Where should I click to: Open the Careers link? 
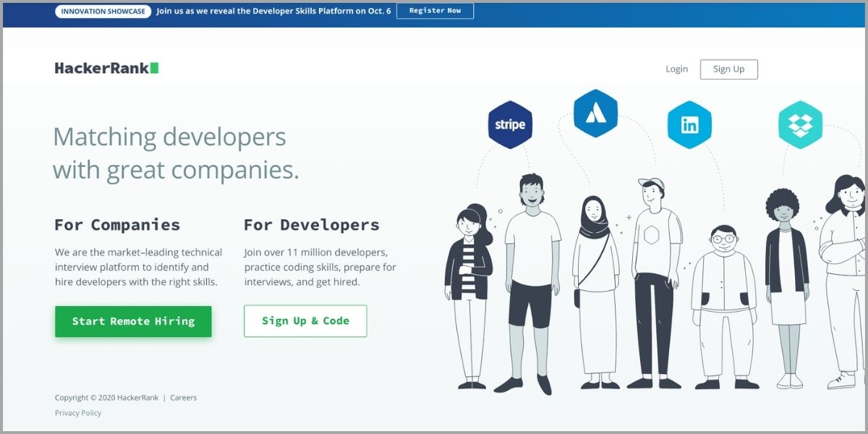pyautogui.click(x=183, y=398)
